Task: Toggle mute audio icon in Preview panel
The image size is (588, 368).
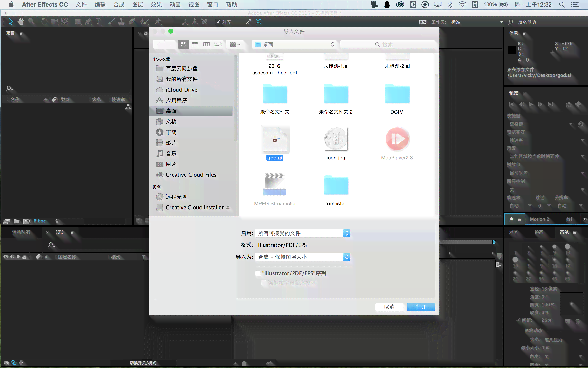Action: coord(578,104)
